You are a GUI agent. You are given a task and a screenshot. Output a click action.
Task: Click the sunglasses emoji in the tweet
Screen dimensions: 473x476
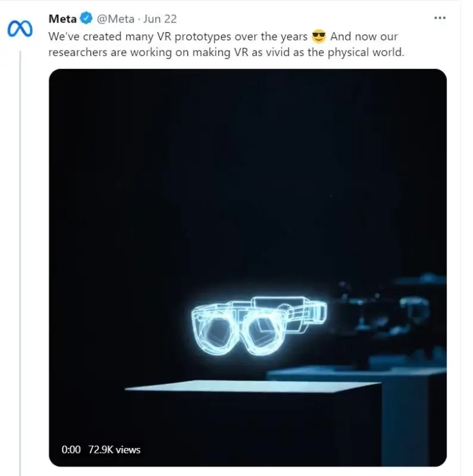pos(319,36)
